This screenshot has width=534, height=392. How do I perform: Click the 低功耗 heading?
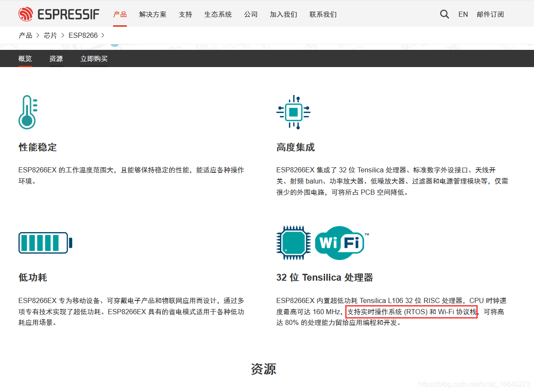coord(33,277)
